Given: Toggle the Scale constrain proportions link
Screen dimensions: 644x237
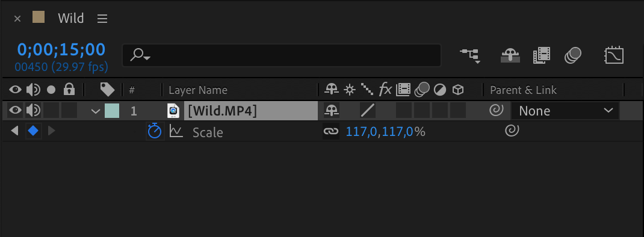Looking at the screenshot, I should [x=330, y=132].
